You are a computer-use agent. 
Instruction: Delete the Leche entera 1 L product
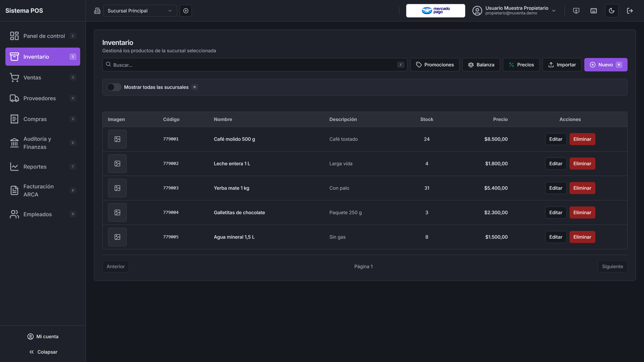coord(582,164)
